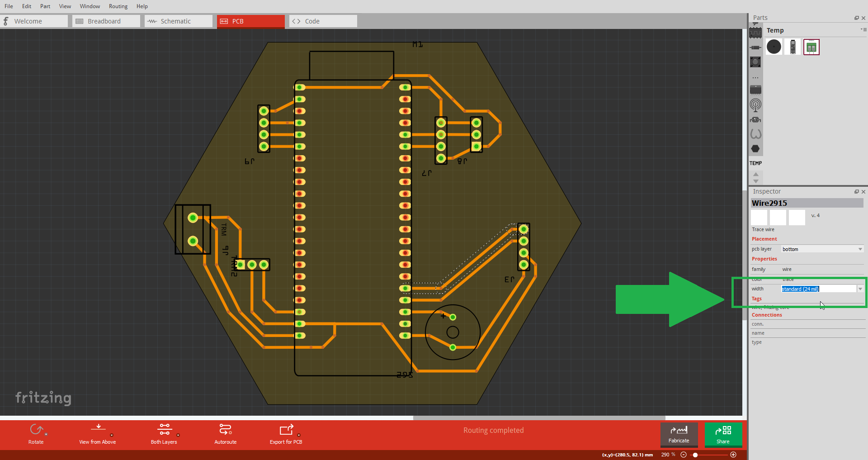This screenshot has width=868, height=460.
Task: Select the TEMP parts bin tab
Action: coord(756,163)
